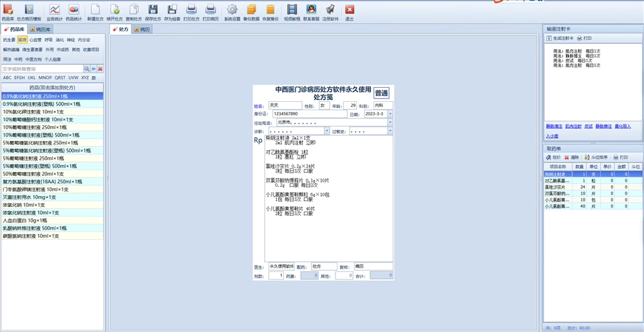Viewport: 644px width, 332px height.
Task: Click 恢复备份 restore backup icon
Action: pyautogui.click(x=270, y=12)
